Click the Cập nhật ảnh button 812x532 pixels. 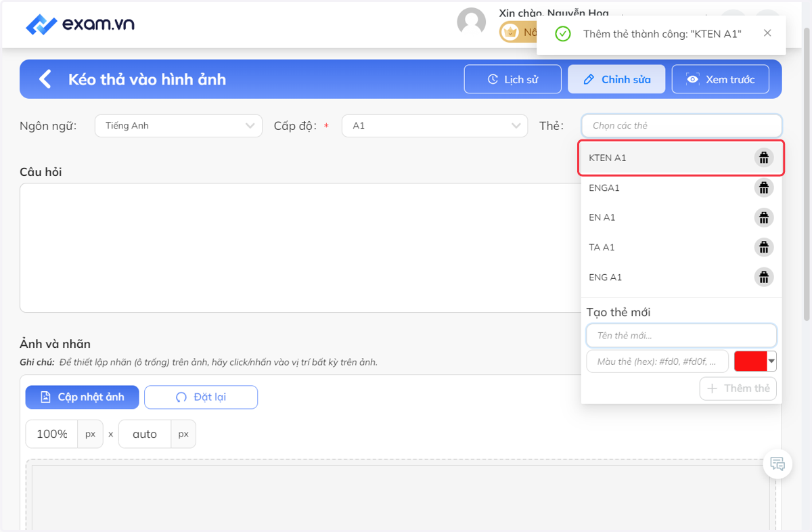(x=83, y=397)
